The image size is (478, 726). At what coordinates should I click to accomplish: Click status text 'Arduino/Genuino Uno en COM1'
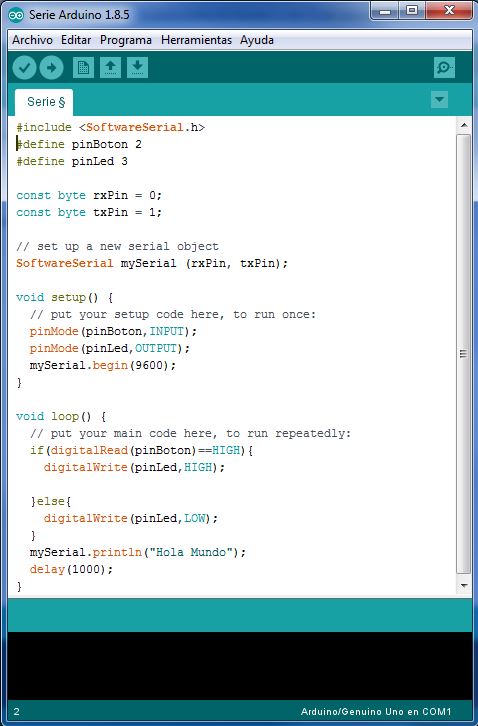tap(376, 712)
